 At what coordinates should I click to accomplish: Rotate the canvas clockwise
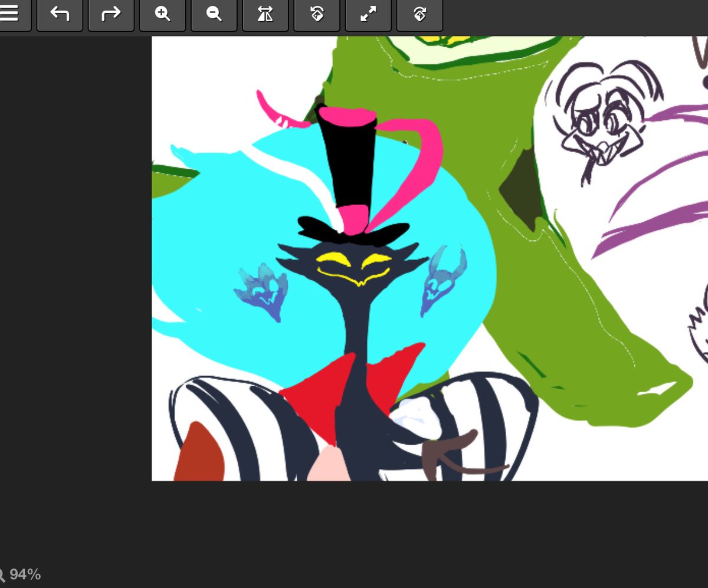[x=419, y=14]
